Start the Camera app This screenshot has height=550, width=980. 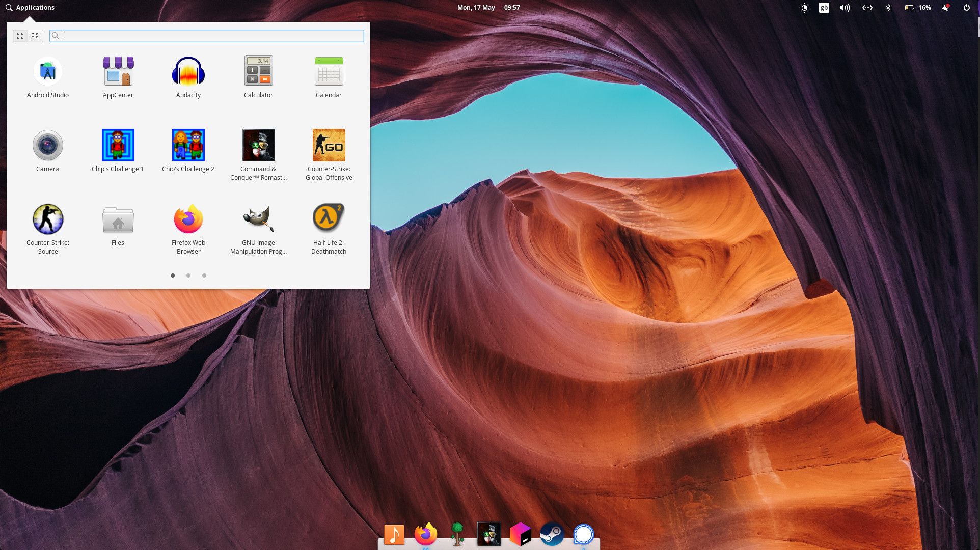click(x=48, y=151)
